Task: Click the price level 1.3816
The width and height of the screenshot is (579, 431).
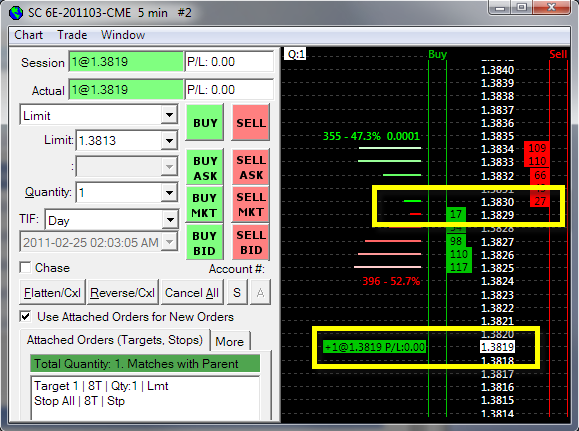Action: (497, 387)
